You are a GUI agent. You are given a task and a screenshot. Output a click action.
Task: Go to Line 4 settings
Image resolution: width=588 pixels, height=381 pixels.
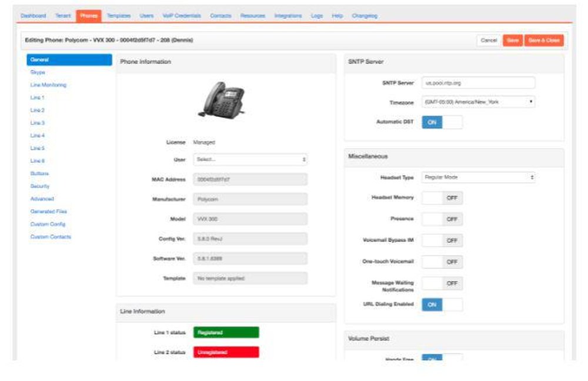click(x=38, y=136)
